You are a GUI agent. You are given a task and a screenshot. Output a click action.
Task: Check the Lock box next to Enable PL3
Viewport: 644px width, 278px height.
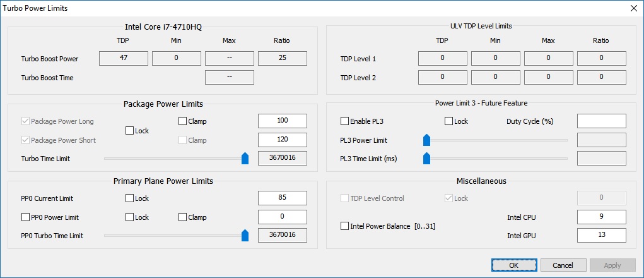pyautogui.click(x=449, y=121)
